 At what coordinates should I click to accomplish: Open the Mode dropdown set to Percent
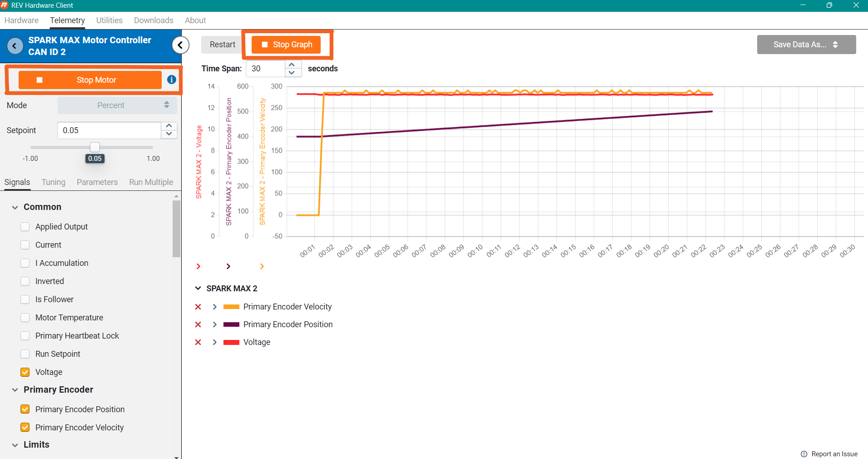click(x=117, y=105)
